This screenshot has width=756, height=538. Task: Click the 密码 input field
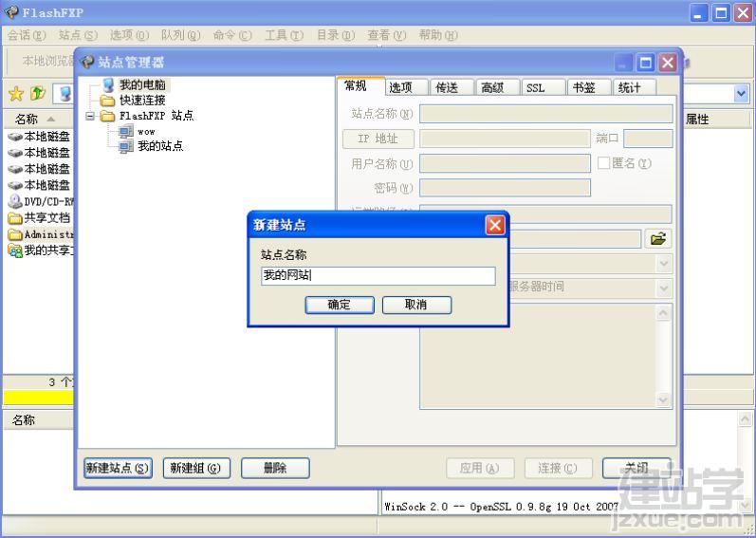pos(505,188)
